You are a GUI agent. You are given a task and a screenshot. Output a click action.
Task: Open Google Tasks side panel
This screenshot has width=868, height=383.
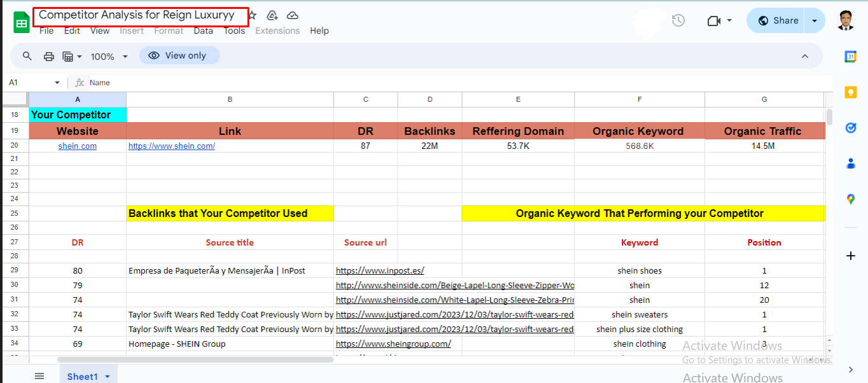[x=851, y=128]
